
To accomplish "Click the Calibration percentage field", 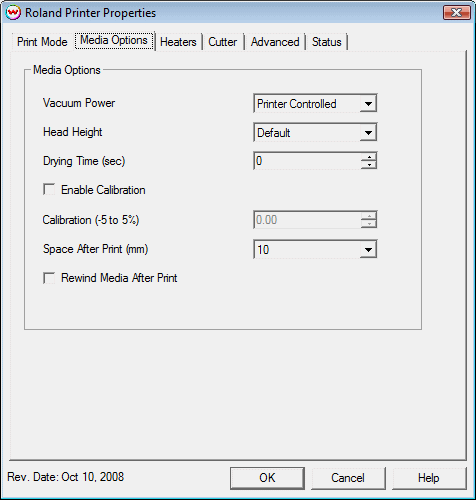I will click(307, 220).
